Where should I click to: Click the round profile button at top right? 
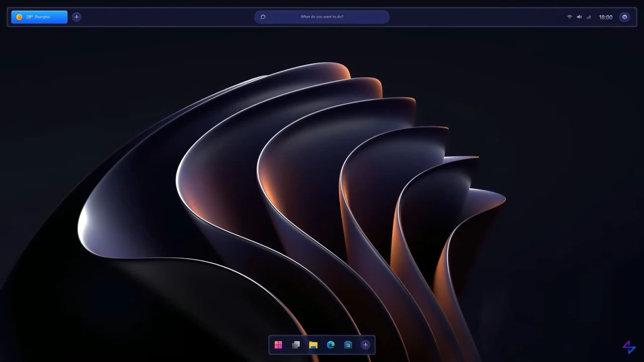624,17
